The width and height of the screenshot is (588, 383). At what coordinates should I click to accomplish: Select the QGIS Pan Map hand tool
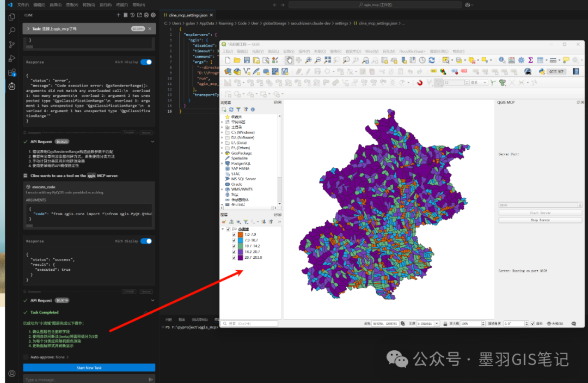pos(289,60)
